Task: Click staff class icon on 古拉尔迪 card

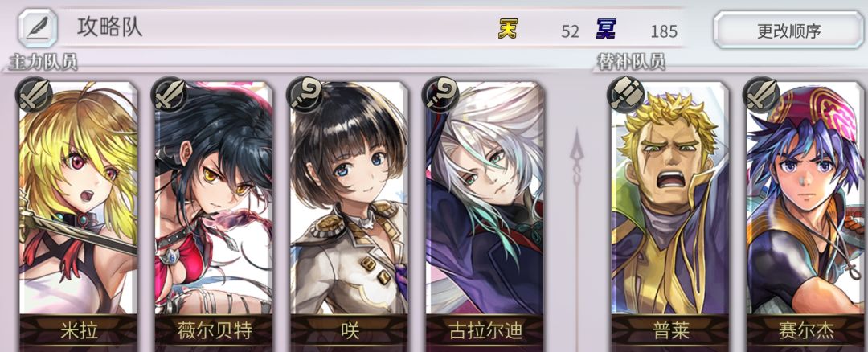Action: click(440, 95)
